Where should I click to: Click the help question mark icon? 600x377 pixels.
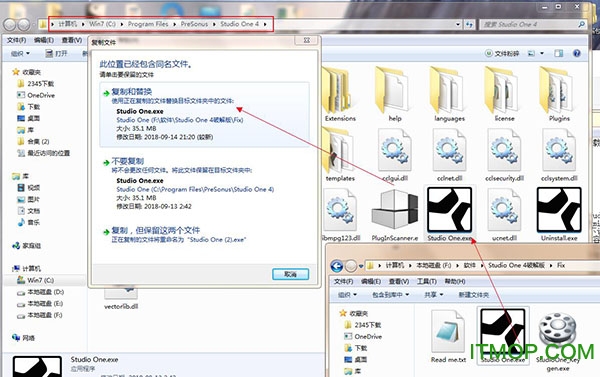point(577,54)
